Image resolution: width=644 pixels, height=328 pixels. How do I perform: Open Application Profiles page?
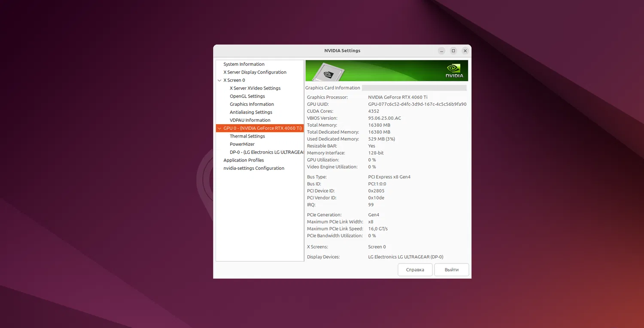[x=243, y=160]
